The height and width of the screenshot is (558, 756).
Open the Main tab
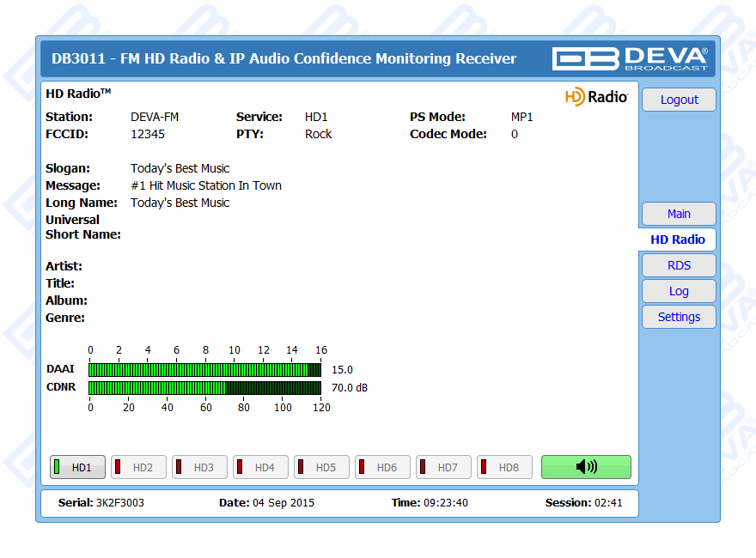pos(679,214)
